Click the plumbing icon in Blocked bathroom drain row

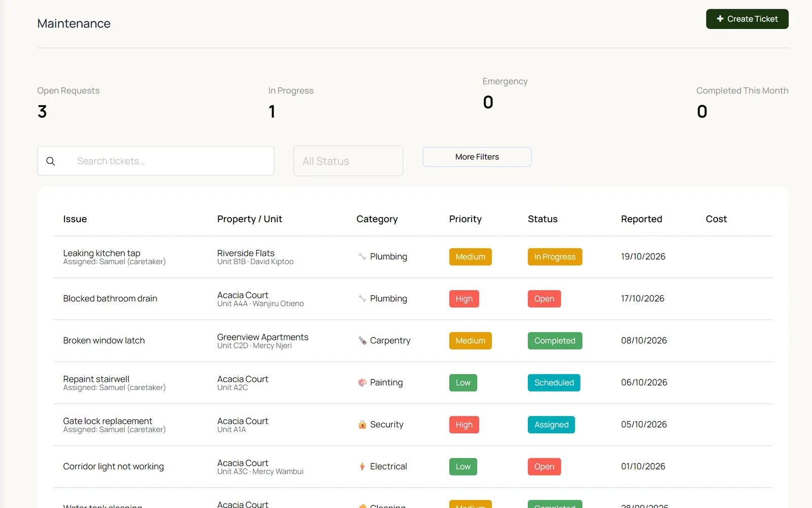pos(362,299)
